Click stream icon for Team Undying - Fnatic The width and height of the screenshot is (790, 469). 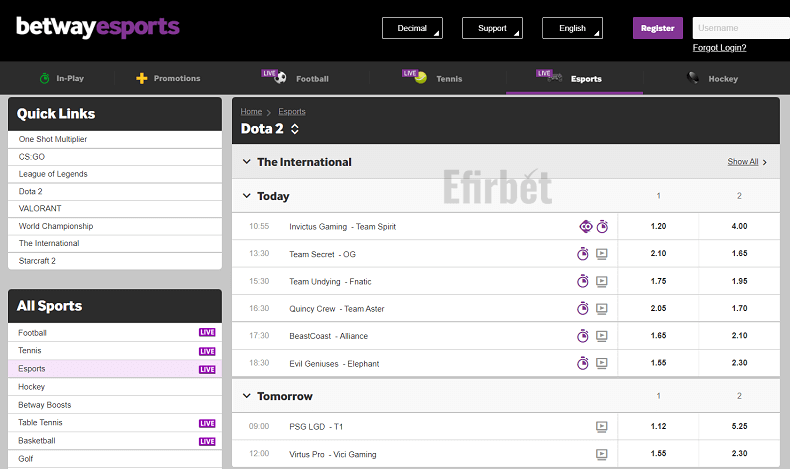(x=602, y=282)
